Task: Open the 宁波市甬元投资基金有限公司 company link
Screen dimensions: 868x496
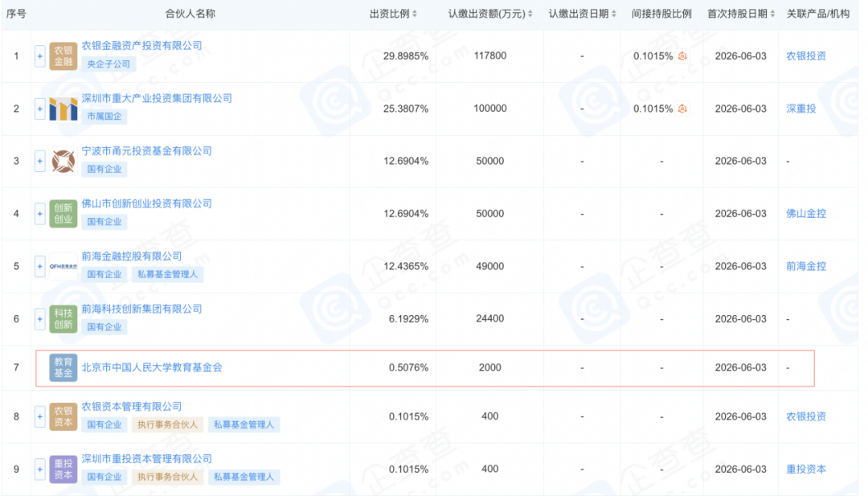Action: tap(147, 151)
